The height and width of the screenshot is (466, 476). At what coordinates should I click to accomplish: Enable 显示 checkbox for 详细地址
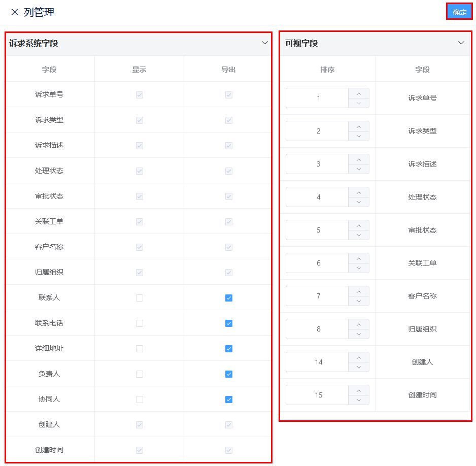140,349
